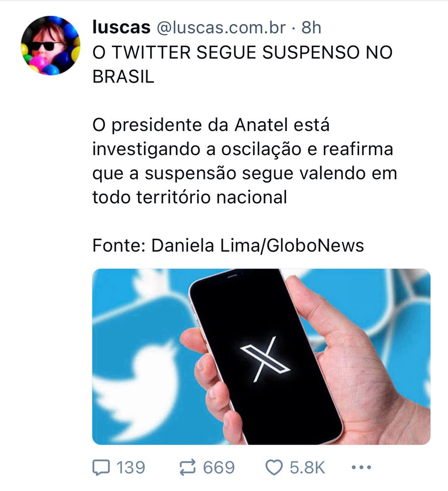View the 139 replies count

click(x=131, y=467)
